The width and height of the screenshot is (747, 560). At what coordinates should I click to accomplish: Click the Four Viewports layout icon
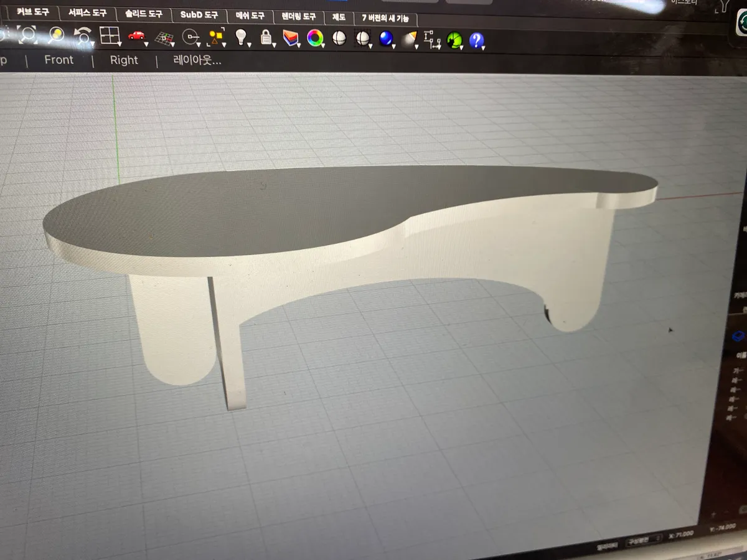pos(110,36)
